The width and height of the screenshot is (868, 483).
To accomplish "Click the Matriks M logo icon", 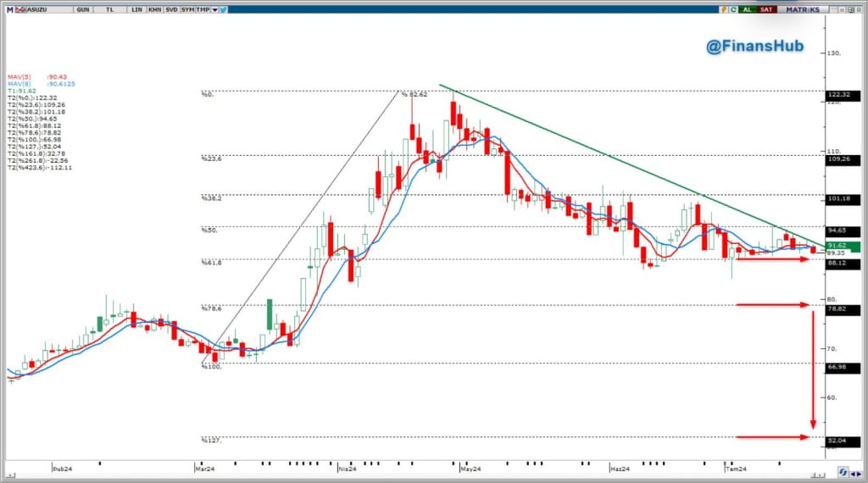I will [x=10, y=10].
